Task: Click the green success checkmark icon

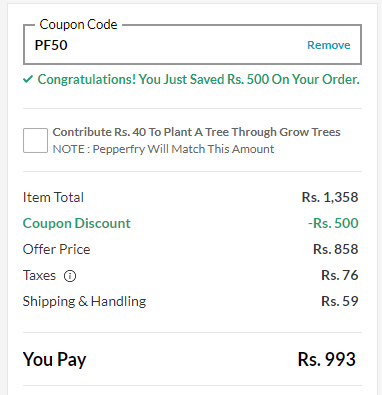Action: click(28, 79)
